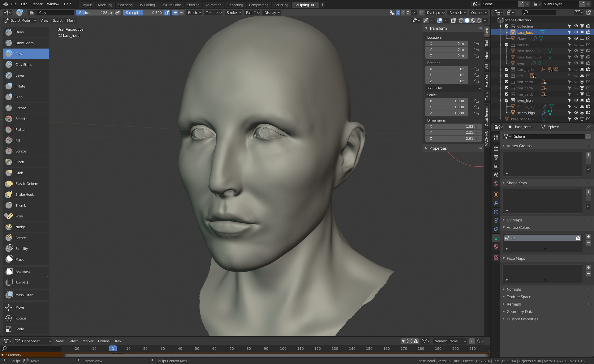Uncheck the backup collection checkbox

click(507, 45)
